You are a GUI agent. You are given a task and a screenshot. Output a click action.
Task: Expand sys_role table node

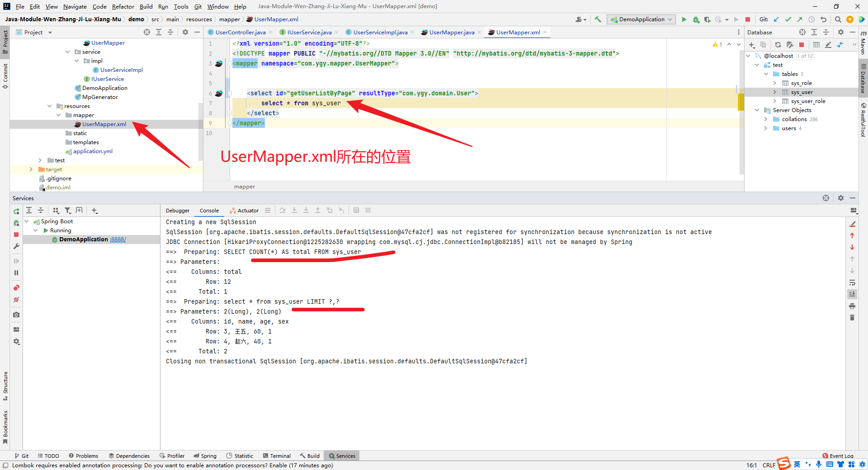coord(774,83)
